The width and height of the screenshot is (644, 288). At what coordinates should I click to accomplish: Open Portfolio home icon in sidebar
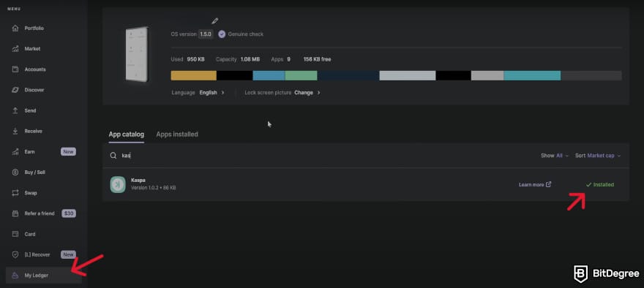click(x=15, y=29)
